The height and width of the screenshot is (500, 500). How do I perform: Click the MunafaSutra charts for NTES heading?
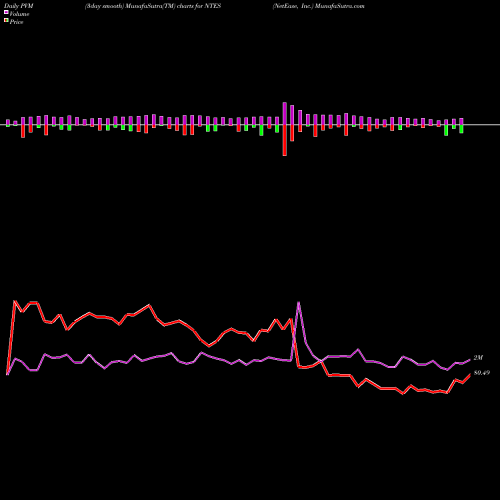[x=153, y=6]
